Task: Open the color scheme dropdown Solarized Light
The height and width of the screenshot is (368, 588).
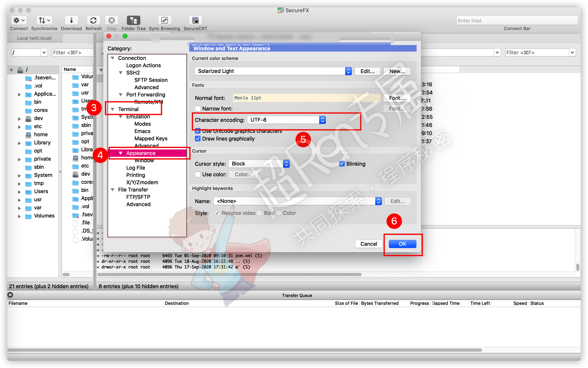Action: coord(273,71)
